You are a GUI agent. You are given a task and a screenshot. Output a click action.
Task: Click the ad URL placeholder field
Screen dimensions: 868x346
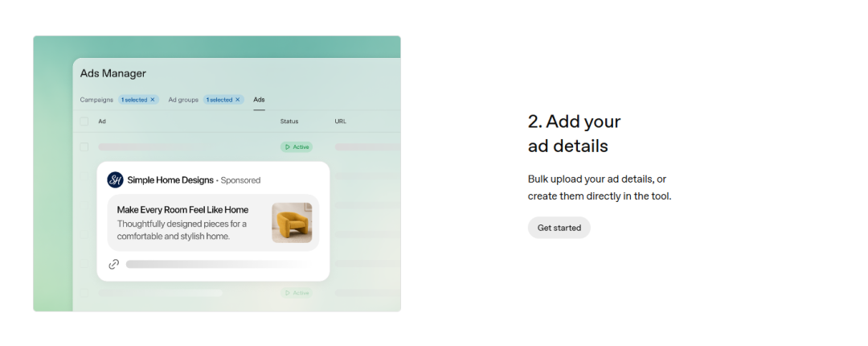pos(219,264)
